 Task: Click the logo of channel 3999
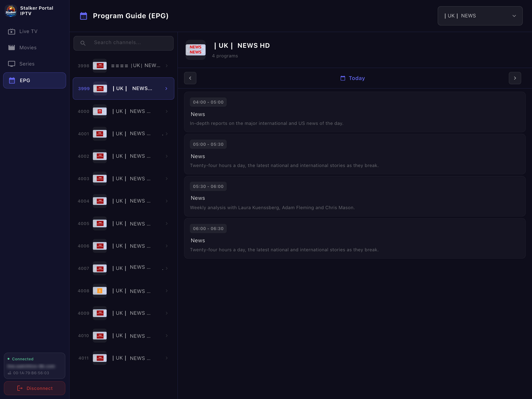100,89
